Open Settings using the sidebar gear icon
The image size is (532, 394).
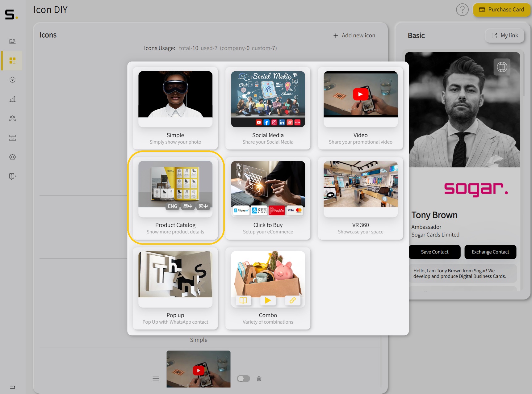pyautogui.click(x=12, y=157)
